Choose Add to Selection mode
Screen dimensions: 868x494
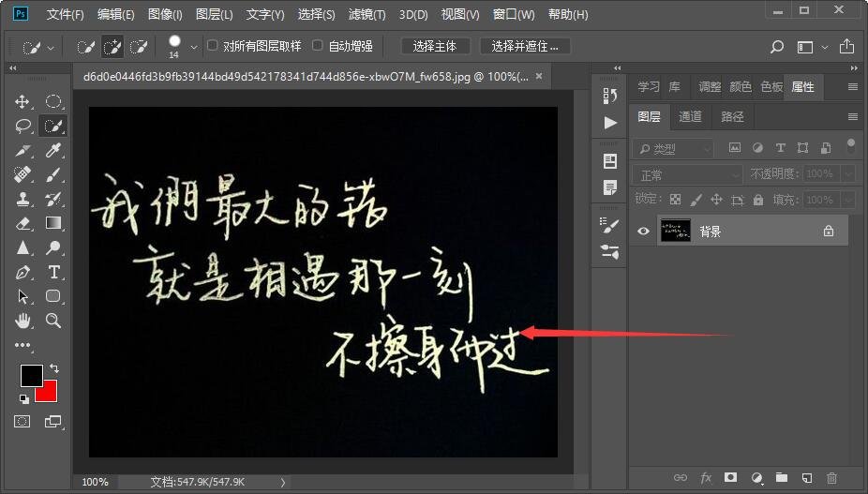112,47
